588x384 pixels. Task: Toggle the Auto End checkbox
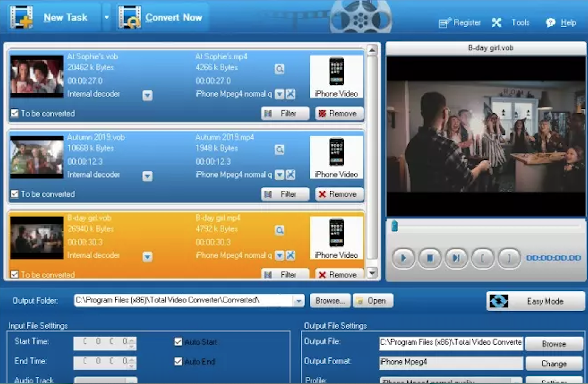(x=178, y=361)
